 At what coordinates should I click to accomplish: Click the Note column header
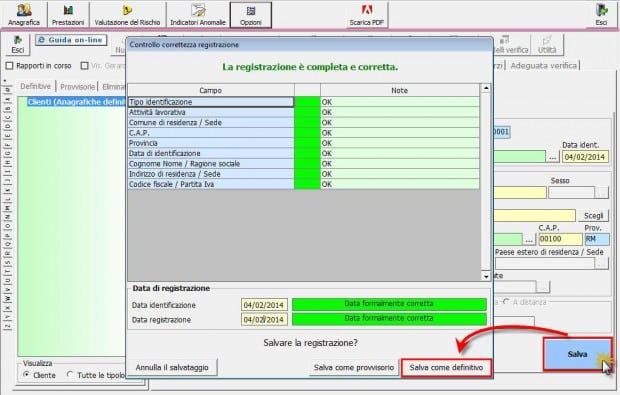click(399, 90)
